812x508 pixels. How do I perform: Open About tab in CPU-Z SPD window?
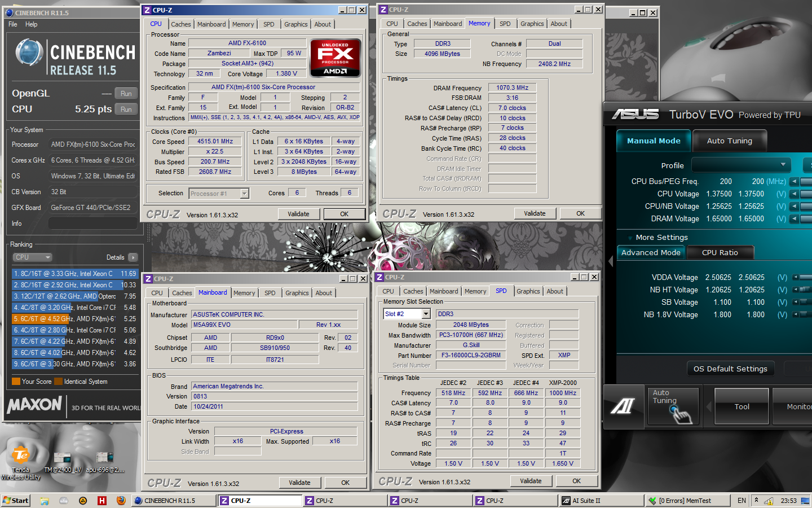click(x=555, y=291)
